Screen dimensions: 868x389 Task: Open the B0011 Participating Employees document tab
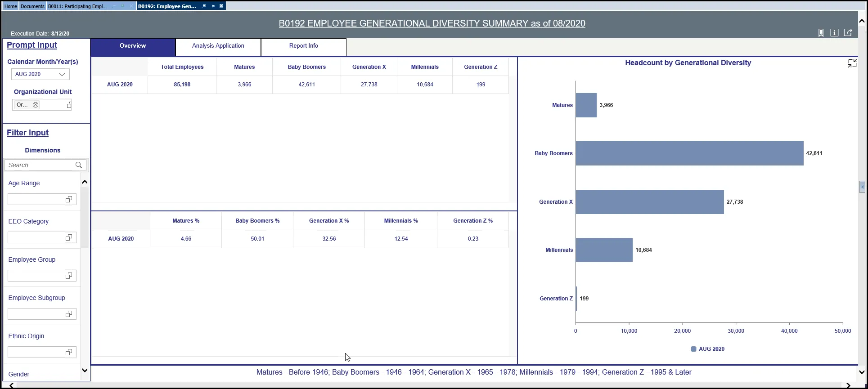pos(77,6)
